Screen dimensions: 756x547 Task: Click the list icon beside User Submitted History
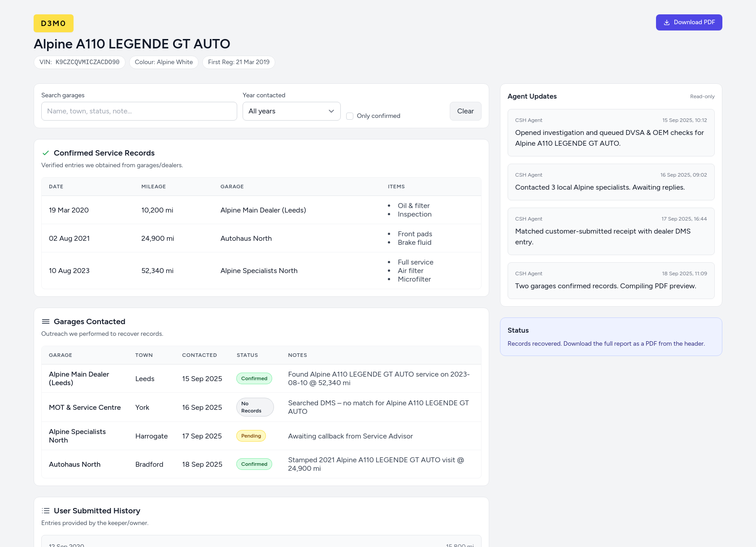pos(45,511)
